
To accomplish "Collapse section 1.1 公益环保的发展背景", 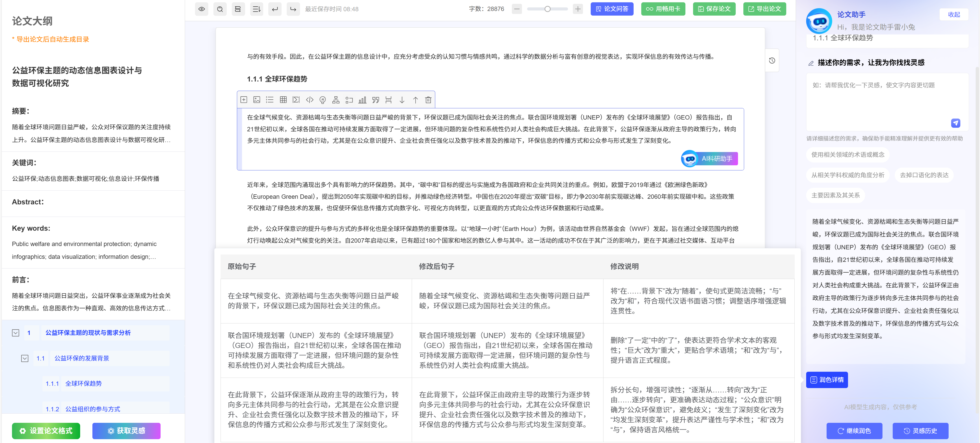I will click(x=25, y=358).
